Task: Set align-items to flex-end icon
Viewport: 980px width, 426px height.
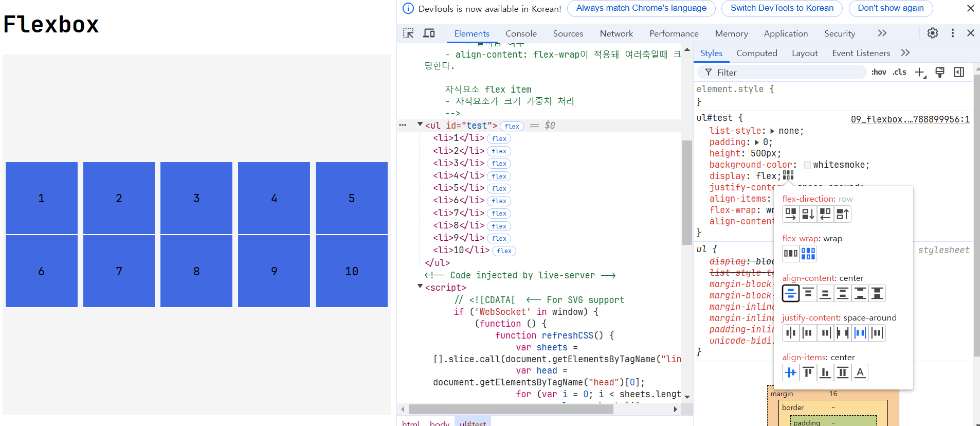Action: pyautogui.click(x=825, y=372)
